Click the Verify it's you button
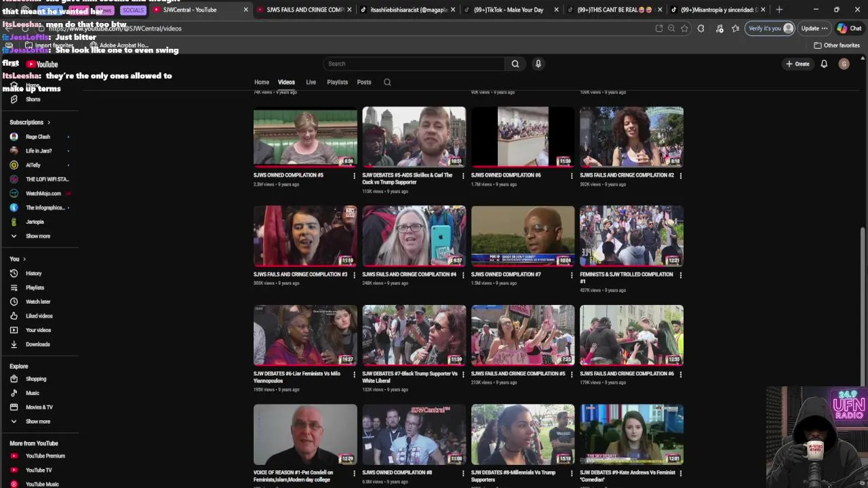Viewport: 868px width, 488px height. pyautogui.click(x=770, y=28)
